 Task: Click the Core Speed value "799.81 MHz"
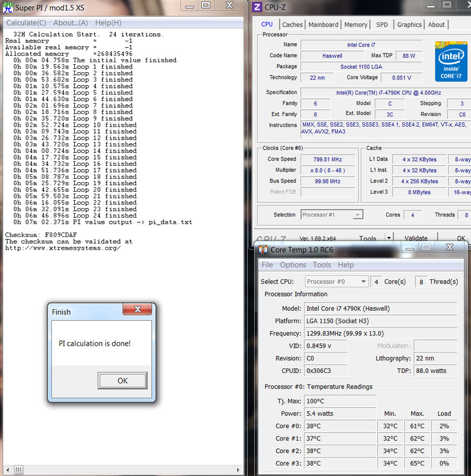pos(328,159)
